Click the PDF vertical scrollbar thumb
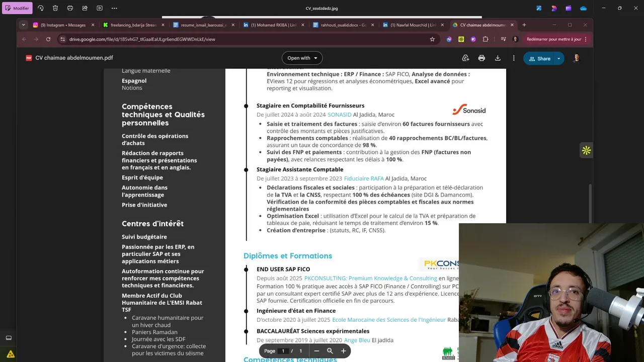 click(x=591, y=204)
